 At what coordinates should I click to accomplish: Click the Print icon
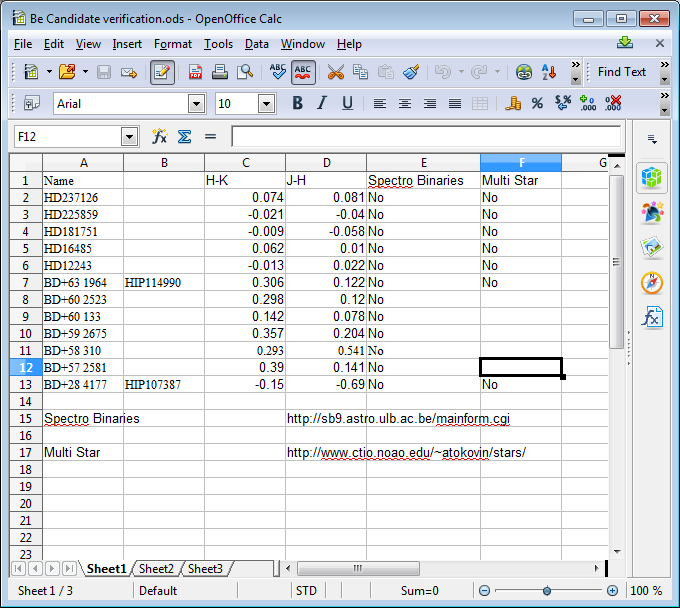(x=220, y=72)
